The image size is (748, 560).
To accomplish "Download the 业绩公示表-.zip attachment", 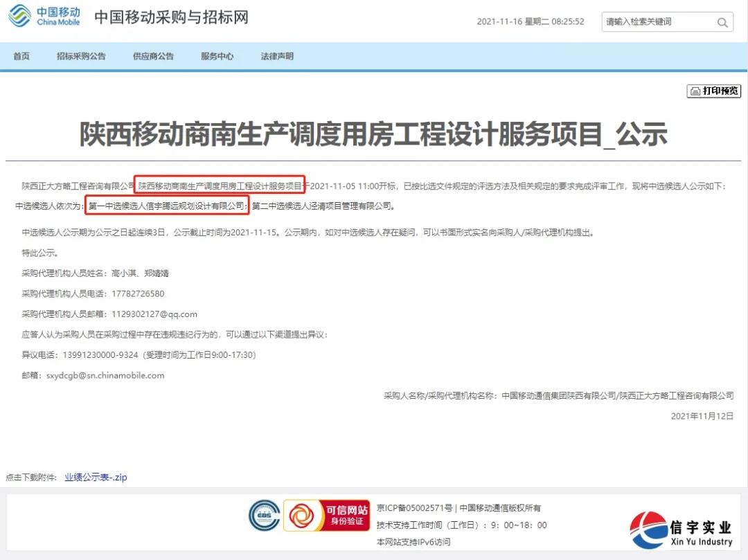I will pos(94,477).
